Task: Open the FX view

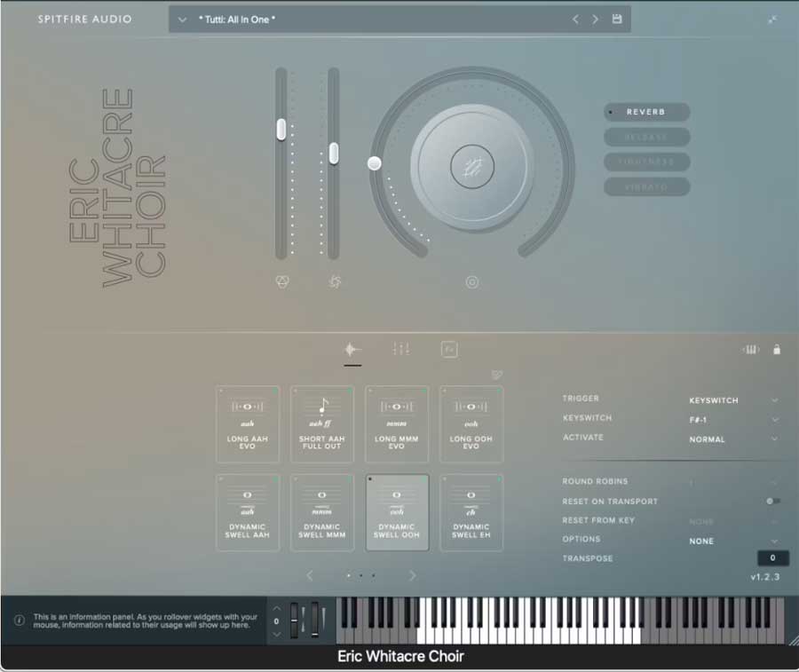Action: [449, 350]
